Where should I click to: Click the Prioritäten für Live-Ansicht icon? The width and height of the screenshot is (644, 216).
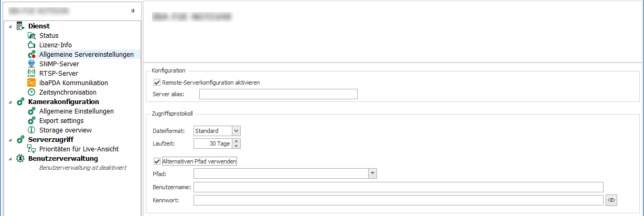click(31, 149)
